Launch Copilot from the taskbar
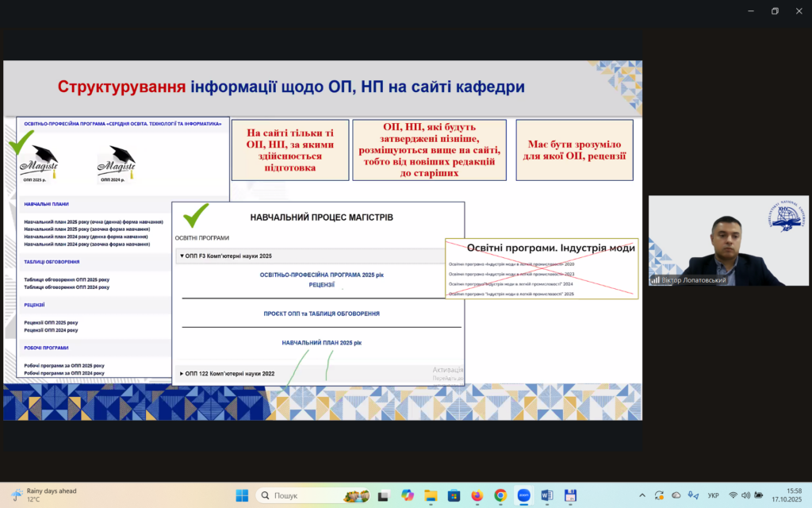The width and height of the screenshot is (812, 508). pyautogui.click(x=408, y=495)
